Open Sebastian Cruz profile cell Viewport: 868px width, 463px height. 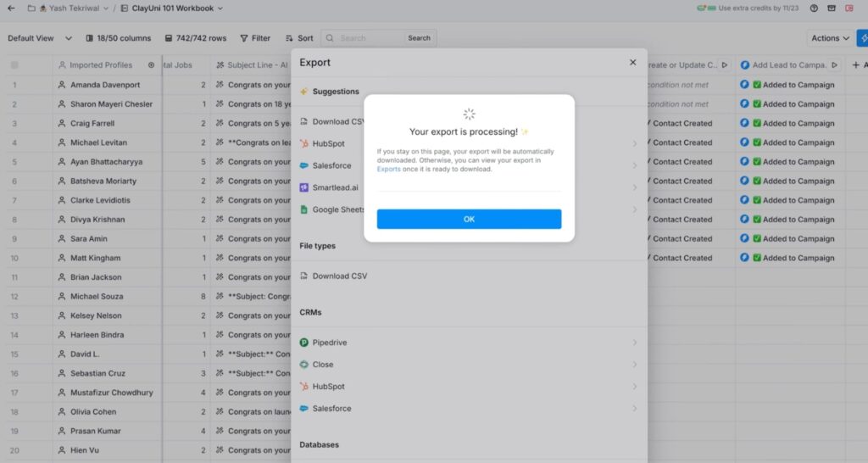[x=108, y=373]
